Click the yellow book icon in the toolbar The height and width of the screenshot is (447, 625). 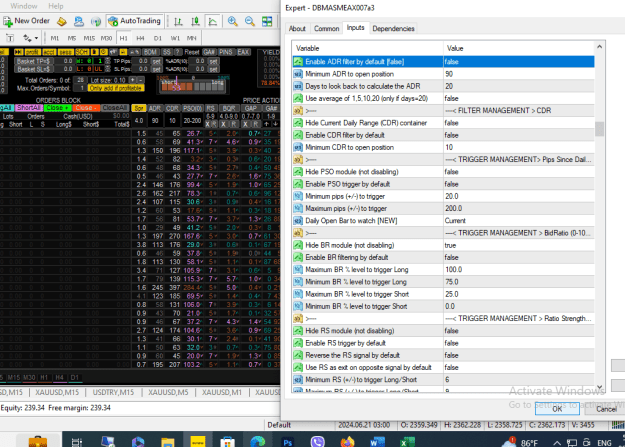(62, 22)
